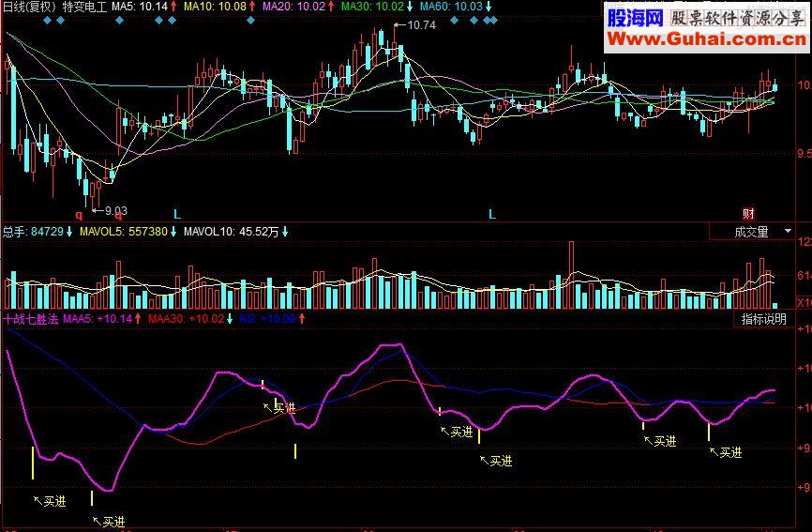The width and height of the screenshot is (812, 532).
Task: Click the 十战七胜法 indicator name
Action: coord(31,319)
